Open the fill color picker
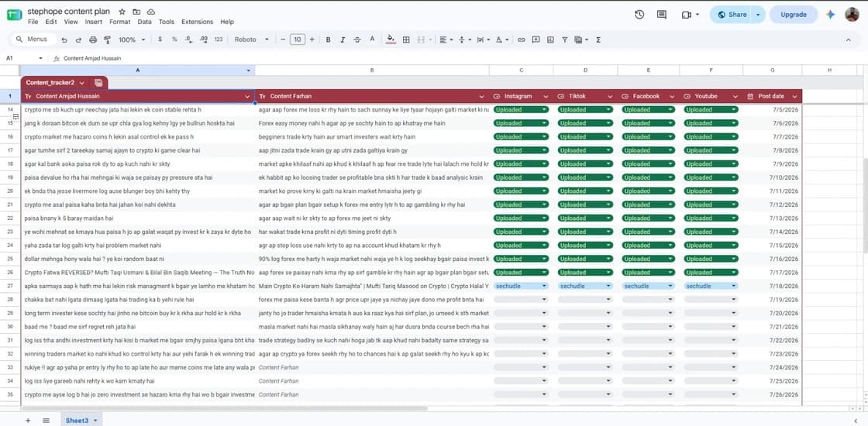This screenshot has width=868, height=426. pyautogui.click(x=391, y=40)
